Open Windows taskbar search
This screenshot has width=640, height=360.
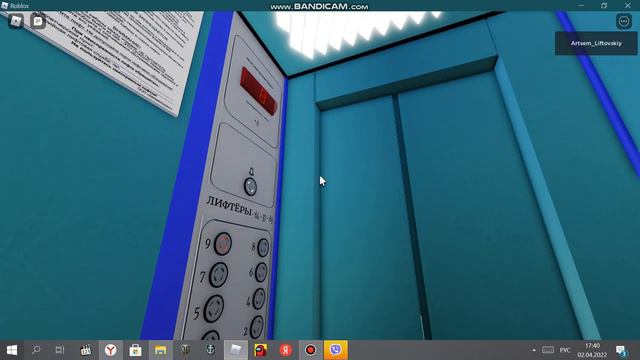pyautogui.click(x=36, y=350)
